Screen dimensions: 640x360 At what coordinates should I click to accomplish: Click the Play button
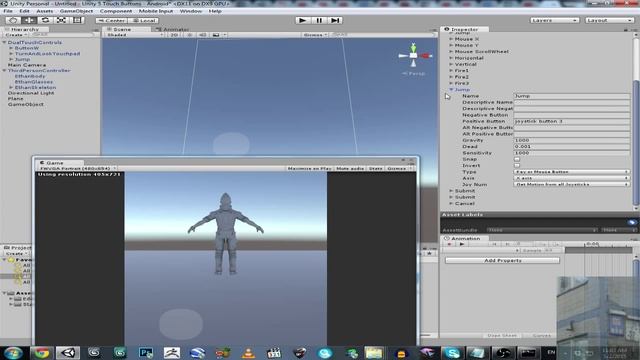click(x=302, y=20)
